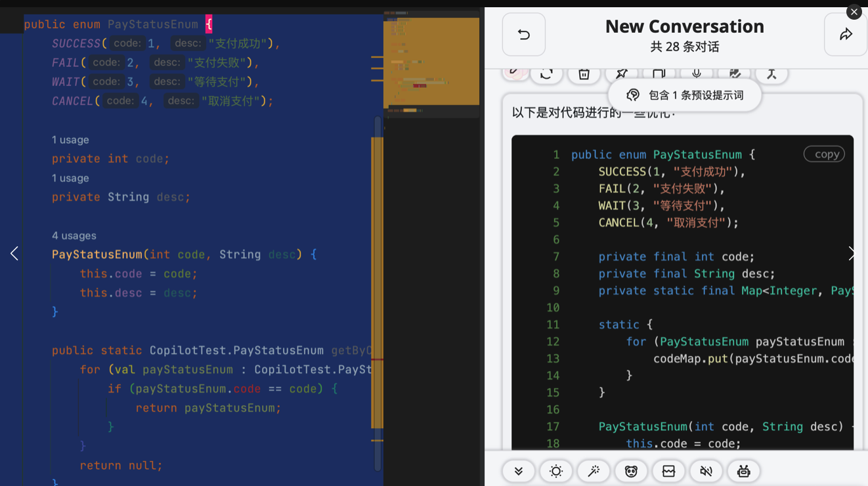
Task: Click the double chevron down button
Action: (x=519, y=471)
